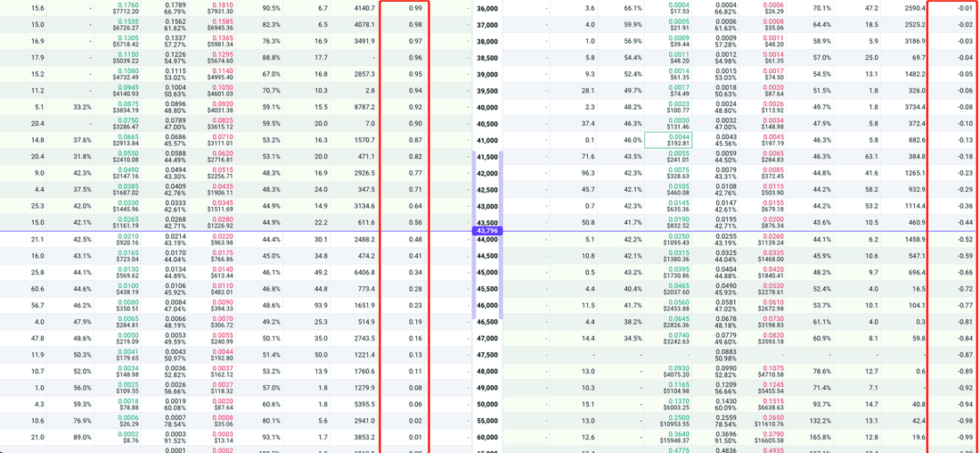Click call delta value 0.56
This screenshot has height=453, width=980.
tap(417, 223)
